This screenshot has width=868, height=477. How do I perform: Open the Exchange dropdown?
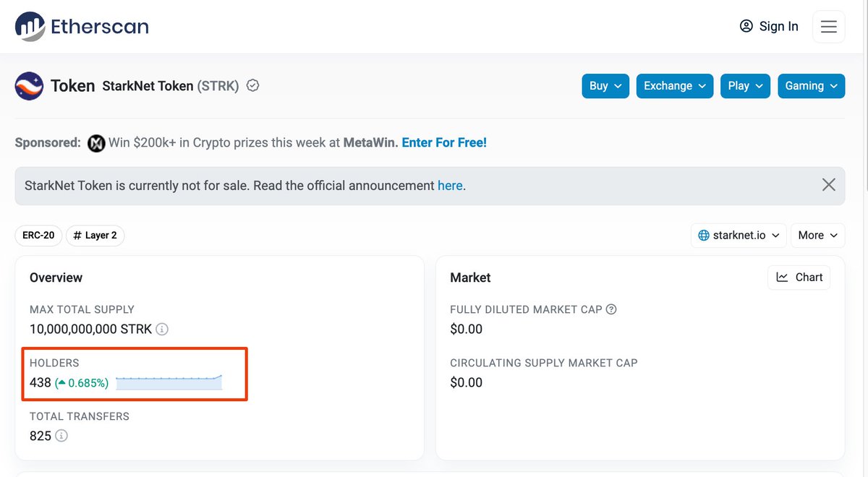click(x=675, y=86)
